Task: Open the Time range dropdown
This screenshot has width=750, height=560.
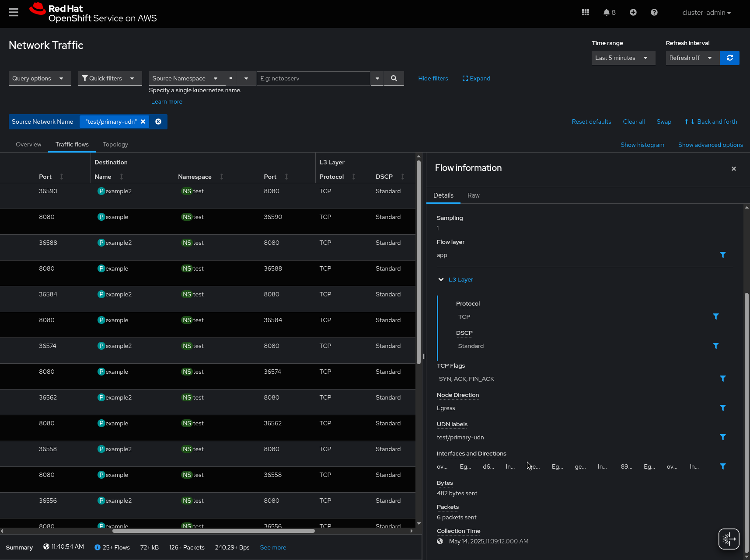Action: coord(623,58)
